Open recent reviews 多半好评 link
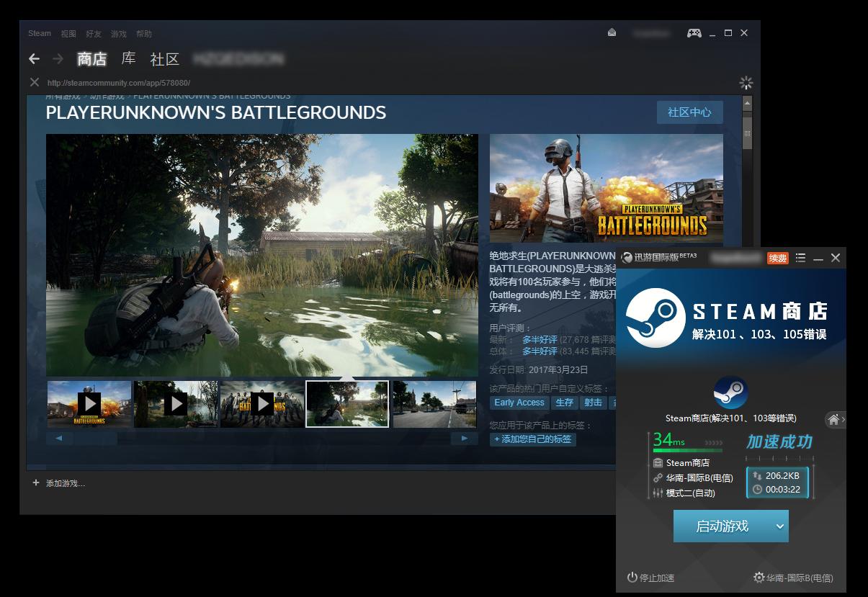868x597 pixels. click(x=540, y=339)
